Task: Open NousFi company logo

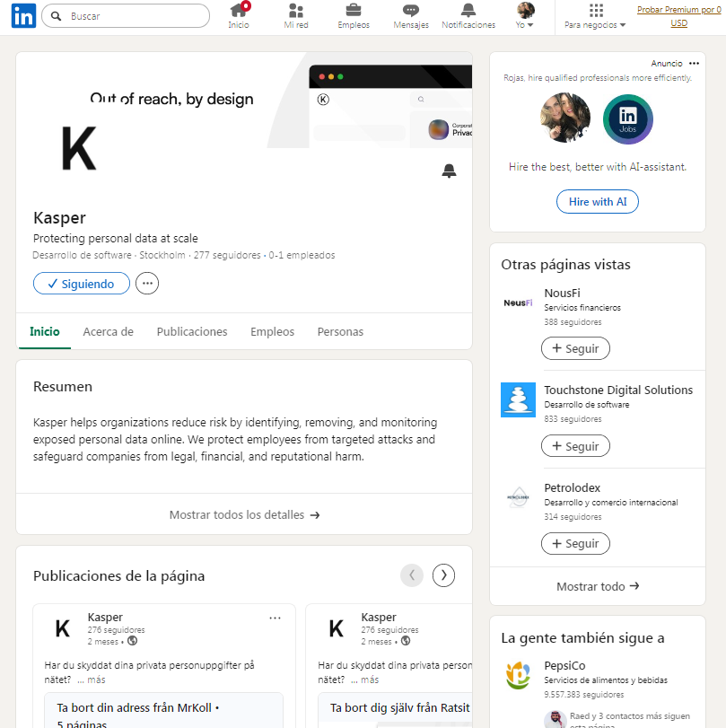Action: (518, 303)
